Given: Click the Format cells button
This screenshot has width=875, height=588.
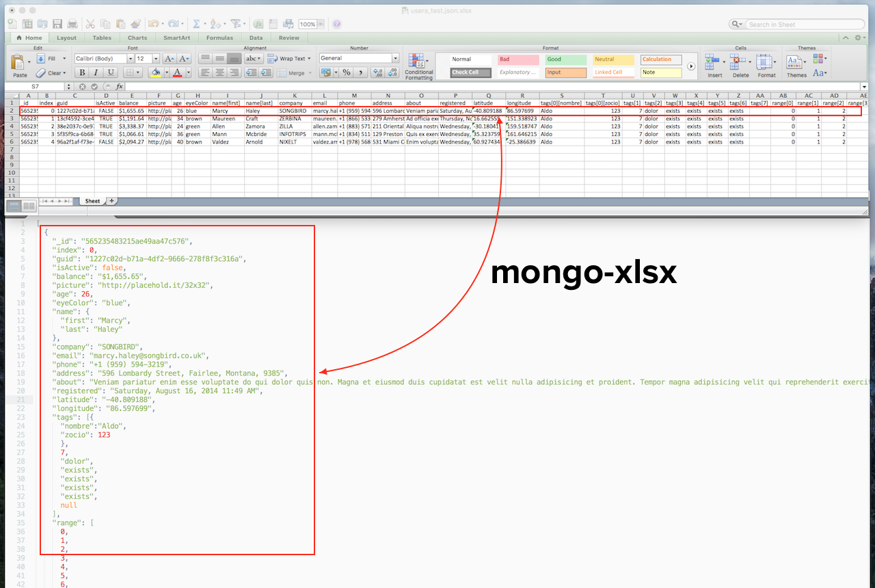Looking at the screenshot, I should pos(767,66).
